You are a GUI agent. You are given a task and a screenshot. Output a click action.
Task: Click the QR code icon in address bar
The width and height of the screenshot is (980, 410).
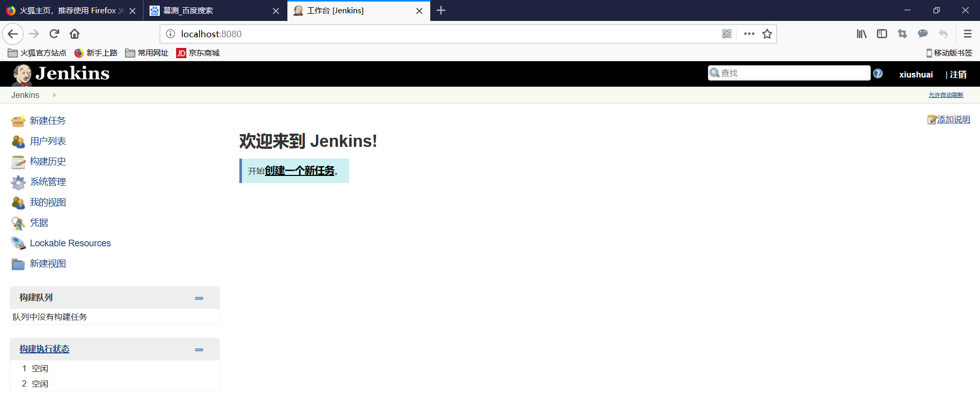pyautogui.click(x=727, y=34)
